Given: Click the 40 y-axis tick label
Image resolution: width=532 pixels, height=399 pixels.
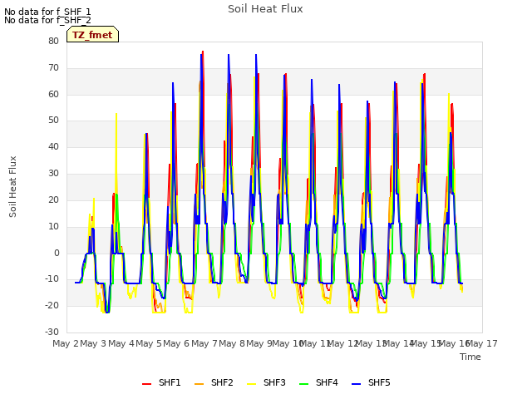Looking at the screenshot, I should (x=53, y=147).
